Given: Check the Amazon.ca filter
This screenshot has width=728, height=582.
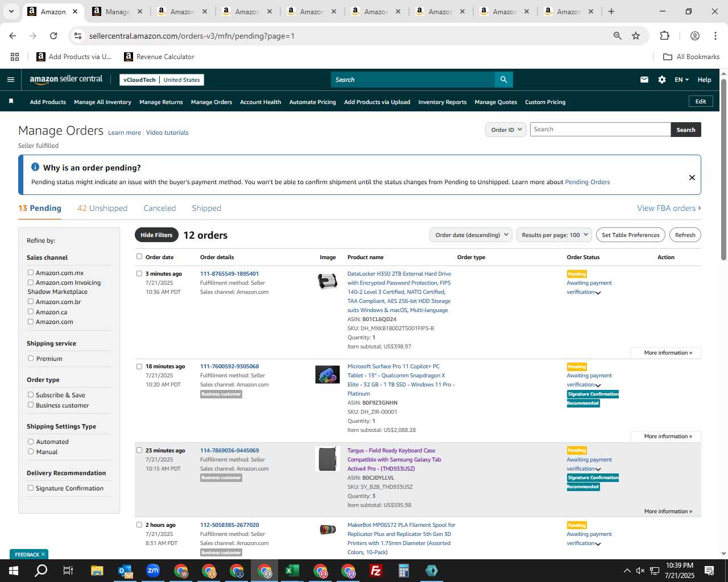Looking at the screenshot, I should [31, 312].
